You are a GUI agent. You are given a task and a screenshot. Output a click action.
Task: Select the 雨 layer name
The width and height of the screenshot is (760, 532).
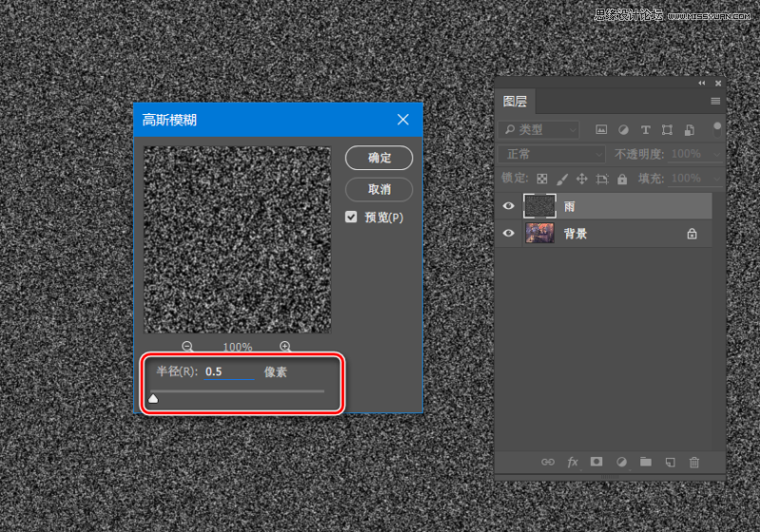(x=569, y=207)
